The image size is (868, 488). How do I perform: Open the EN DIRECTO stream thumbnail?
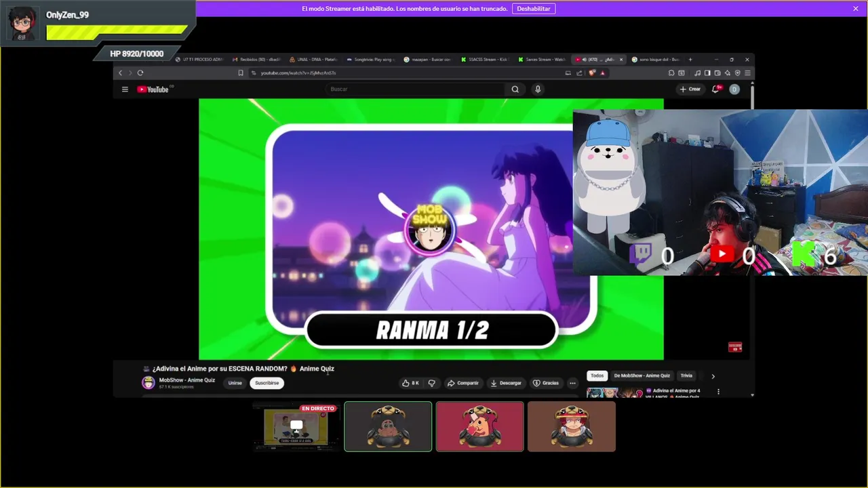point(296,426)
